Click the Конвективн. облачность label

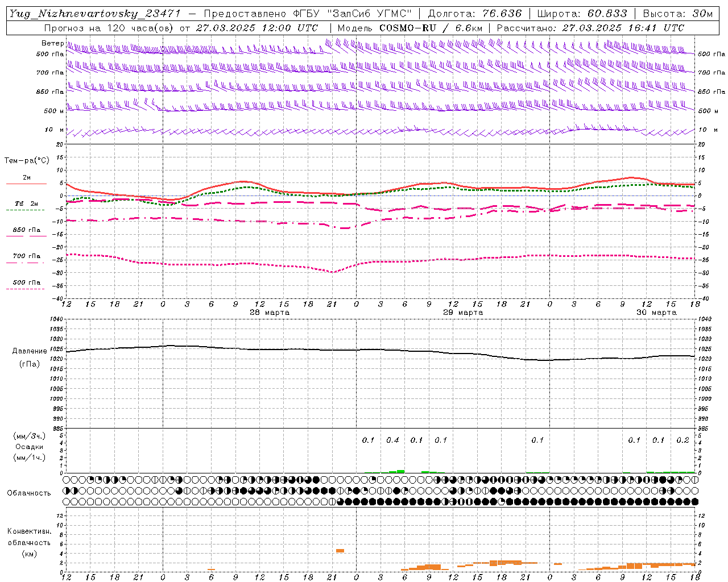(x=29, y=537)
